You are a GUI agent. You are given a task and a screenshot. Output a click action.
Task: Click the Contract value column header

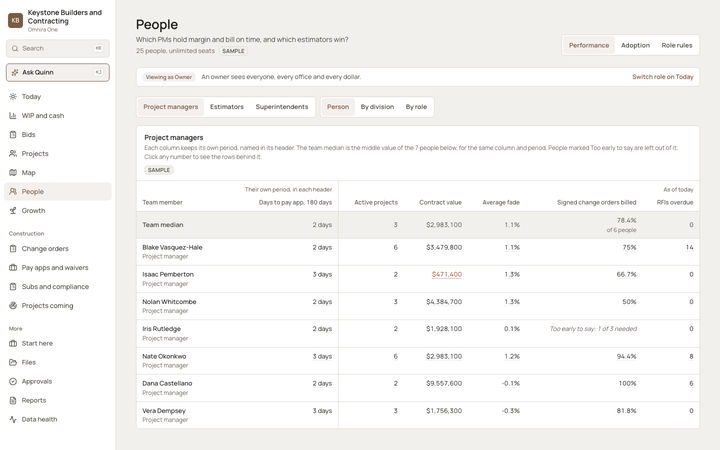[440, 202]
